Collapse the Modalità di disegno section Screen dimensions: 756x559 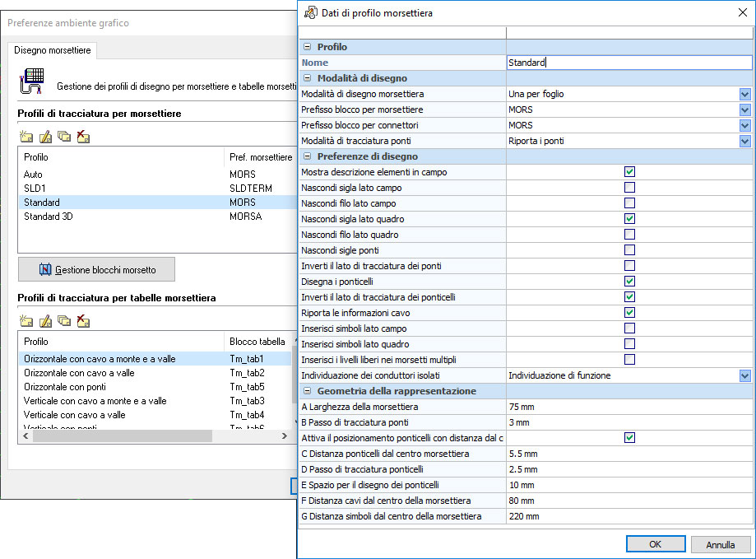click(x=307, y=78)
